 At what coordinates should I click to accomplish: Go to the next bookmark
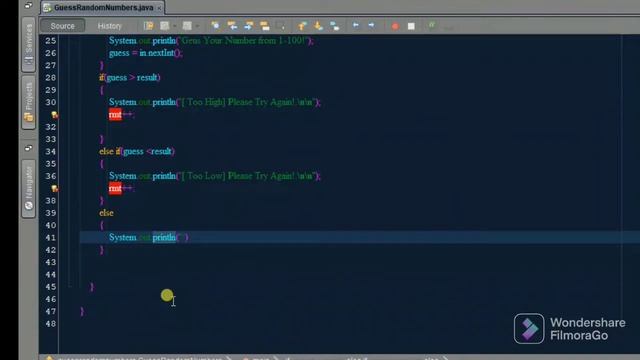click(318, 26)
